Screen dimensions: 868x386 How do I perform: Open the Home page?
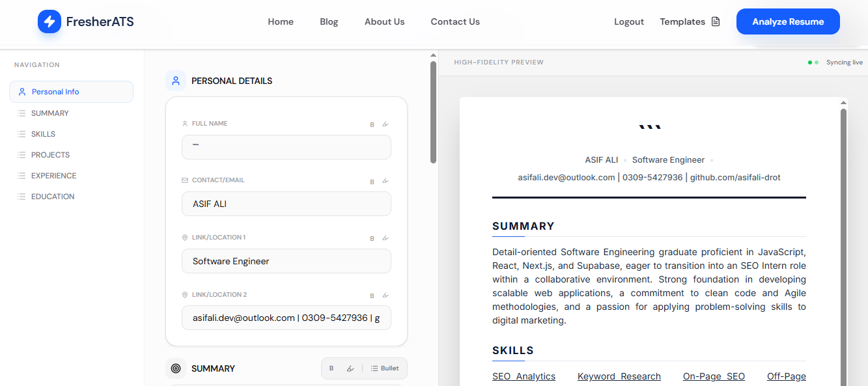pos(281,21)
